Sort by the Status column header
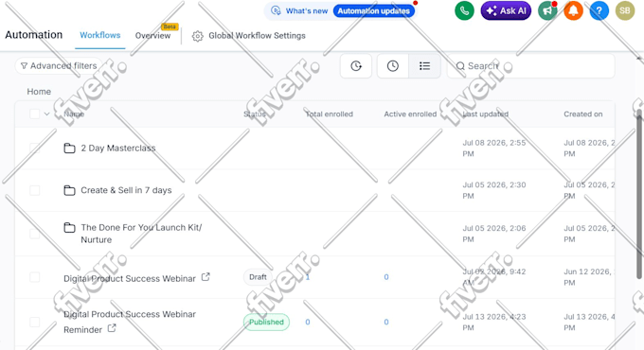Screen dimensions: 644x350 pyautogui.click(x=255, y=114)
